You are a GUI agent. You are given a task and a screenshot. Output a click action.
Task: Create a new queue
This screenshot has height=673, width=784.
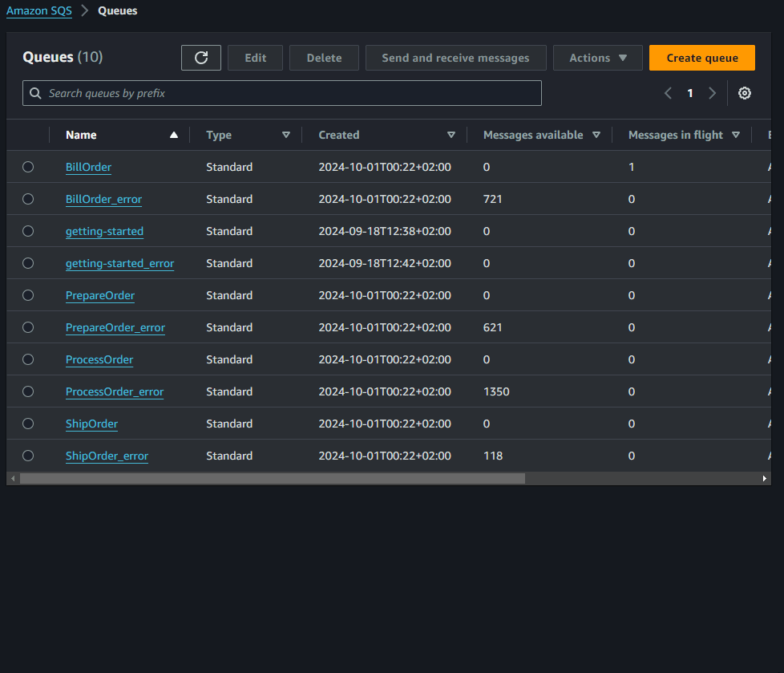[701, 57]
